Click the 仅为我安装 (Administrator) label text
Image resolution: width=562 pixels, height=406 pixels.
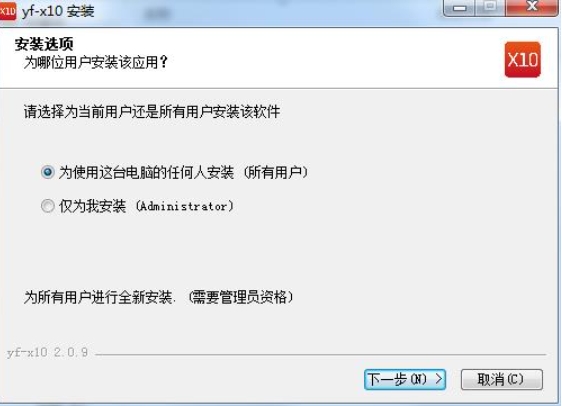click(x=146, y=206)
